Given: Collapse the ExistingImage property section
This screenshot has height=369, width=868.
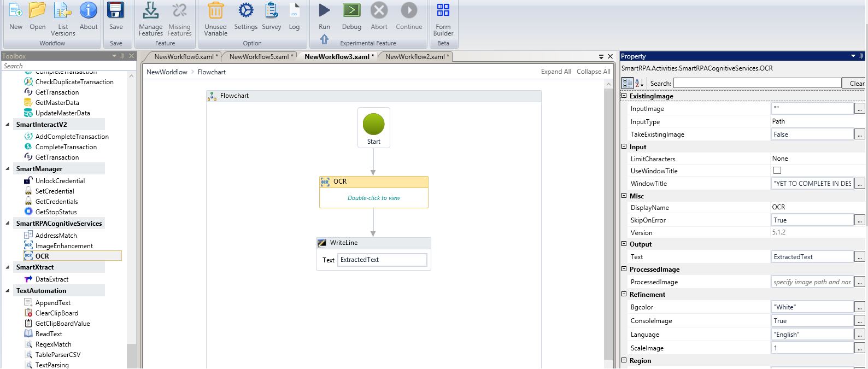Looking at the screenshot, I should [x=624, y=96].
